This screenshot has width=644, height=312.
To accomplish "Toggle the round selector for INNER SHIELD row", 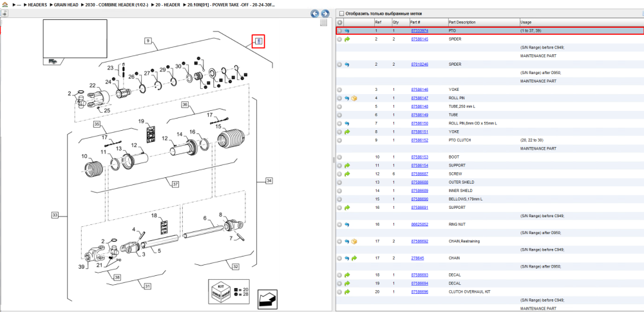I will [x=339, y=191].
